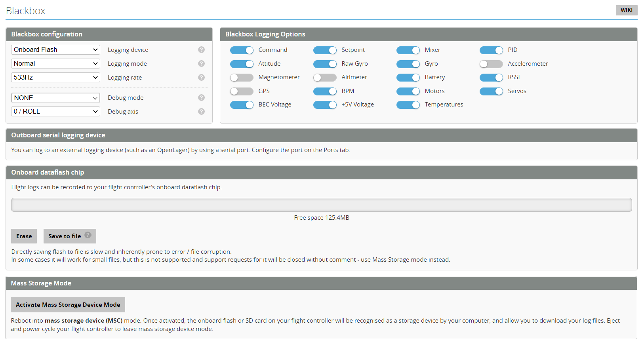Open the WIKI page button
This screenshot has width=644, height=346.
click(626, 10)
